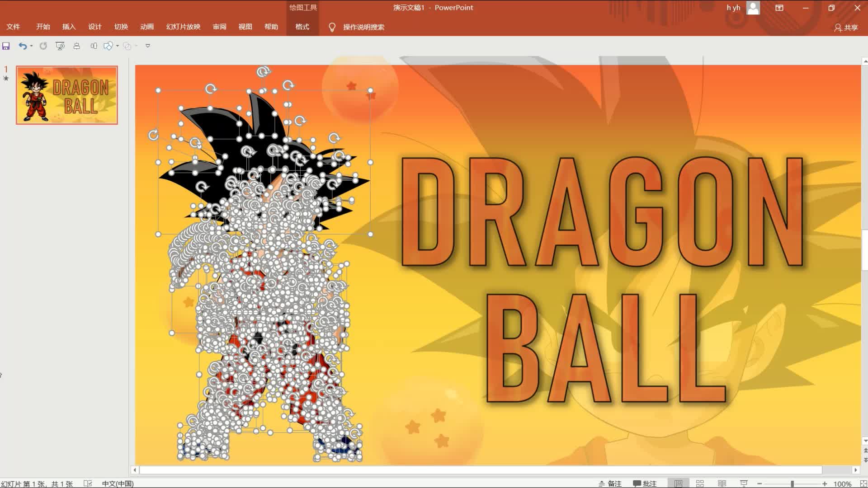Select the 格式 drawing tools tab
Screen dimensions: 868x488
302,27
